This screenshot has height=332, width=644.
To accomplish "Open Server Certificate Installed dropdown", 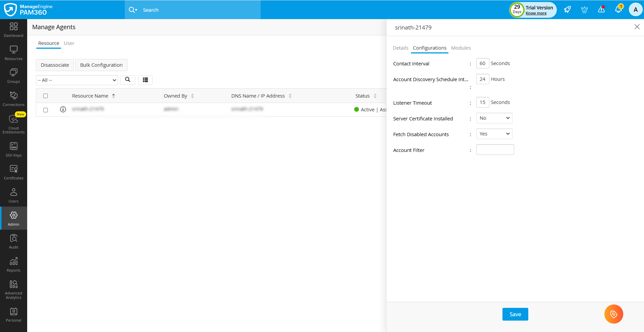I will coord(494,118).
